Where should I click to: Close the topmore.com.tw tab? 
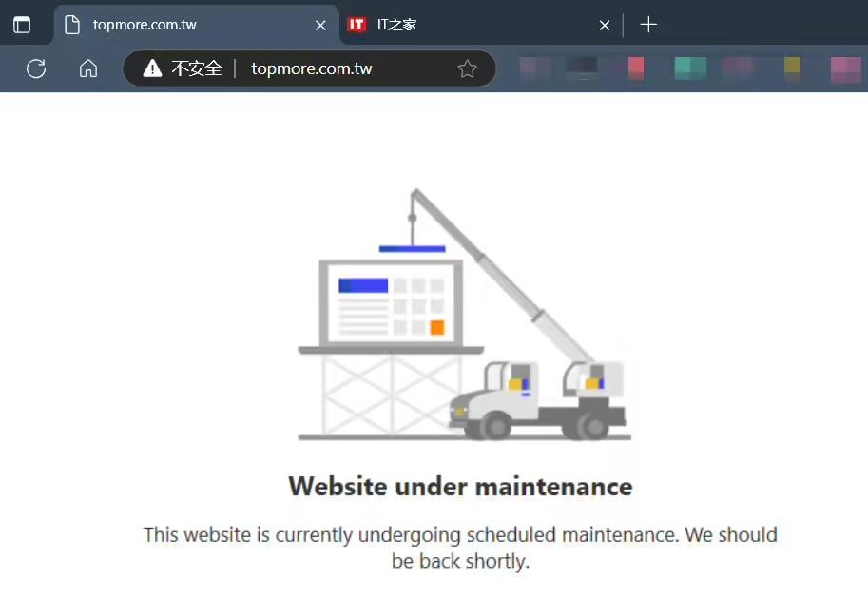click(x=320, y=26)
